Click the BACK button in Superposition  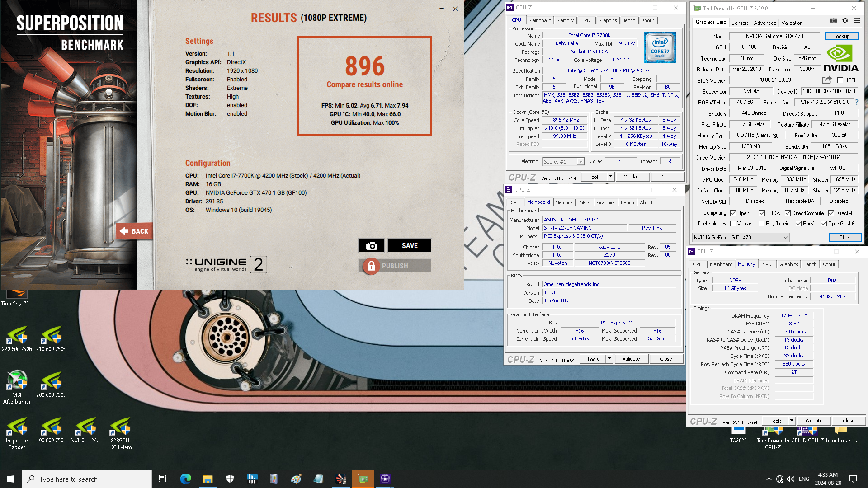click(134, 231)
